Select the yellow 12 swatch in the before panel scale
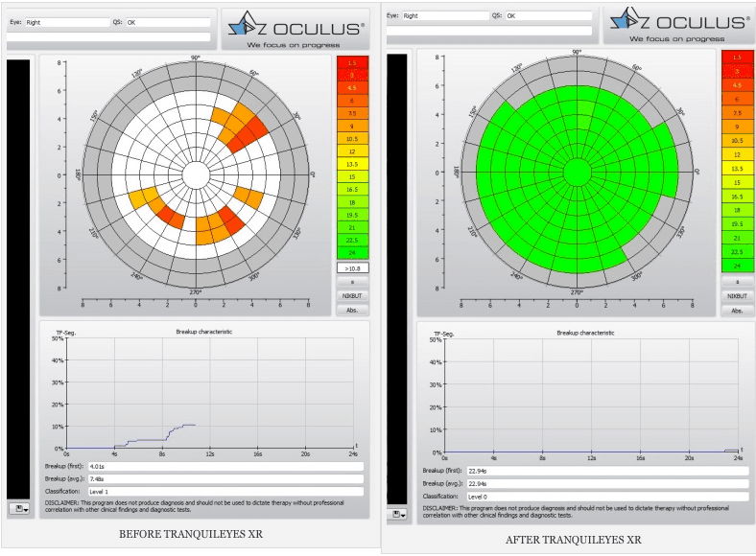The image size is (756, 556). [x=352, y=151]
